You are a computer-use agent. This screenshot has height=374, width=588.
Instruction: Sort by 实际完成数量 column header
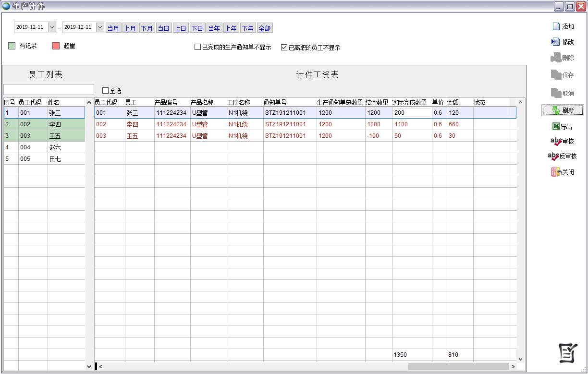tap(409, 102)
